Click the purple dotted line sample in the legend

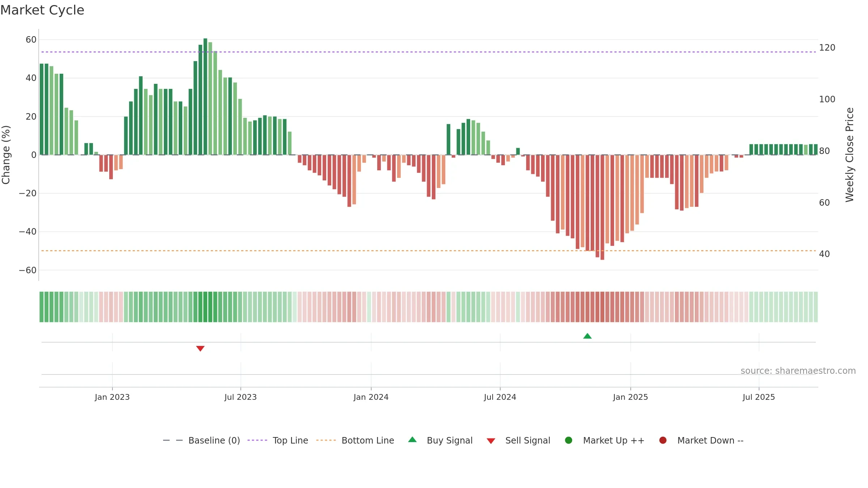coord(257,440)
